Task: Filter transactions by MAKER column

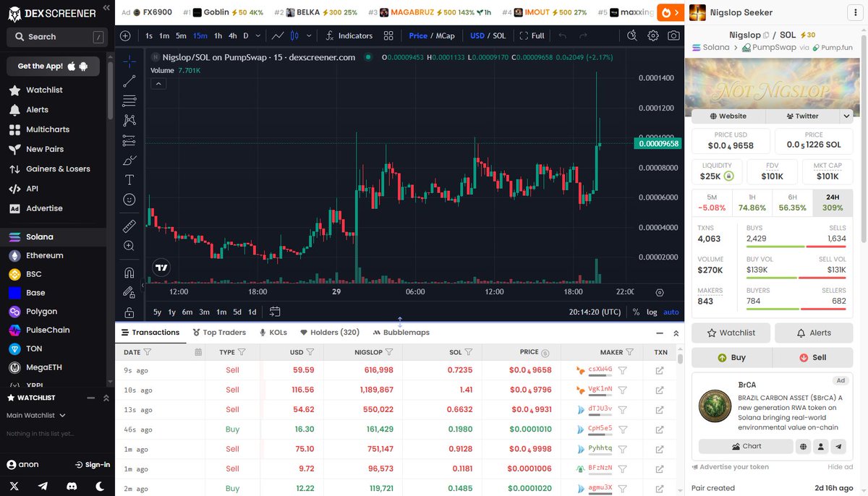Action: 629,352
